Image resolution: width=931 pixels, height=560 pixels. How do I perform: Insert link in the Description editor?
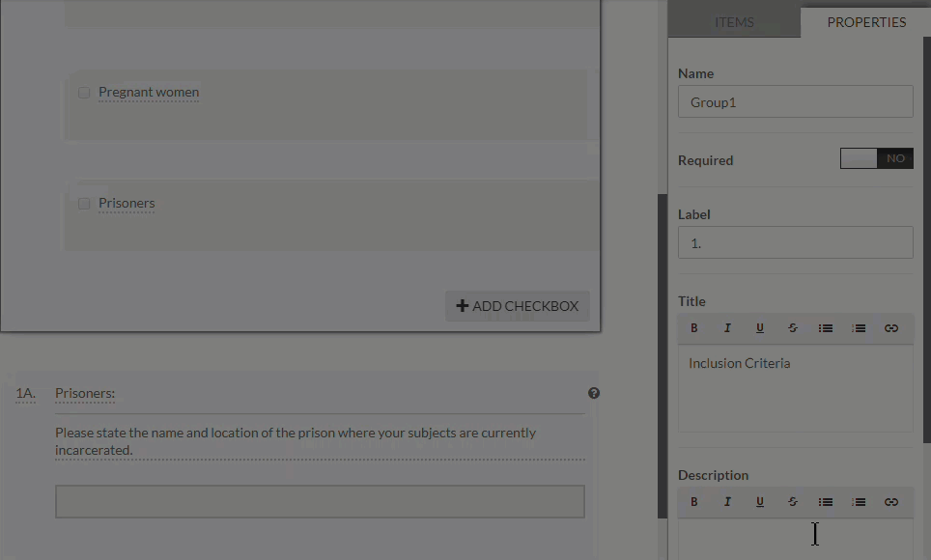pos(891,502)
